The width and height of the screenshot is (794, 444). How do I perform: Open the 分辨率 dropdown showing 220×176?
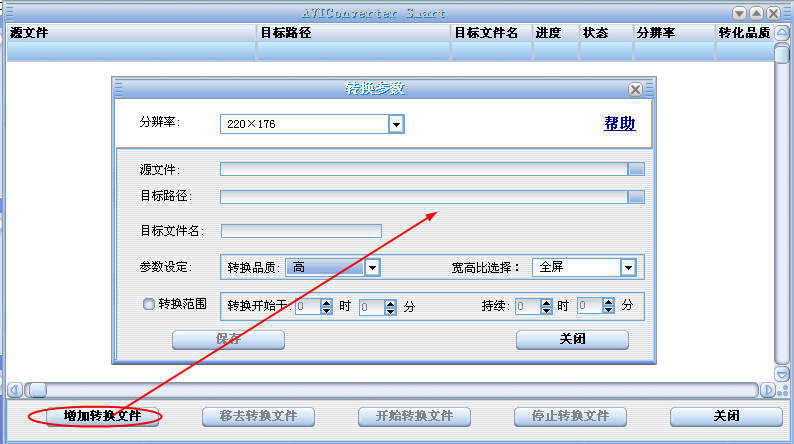coord(396,124)
